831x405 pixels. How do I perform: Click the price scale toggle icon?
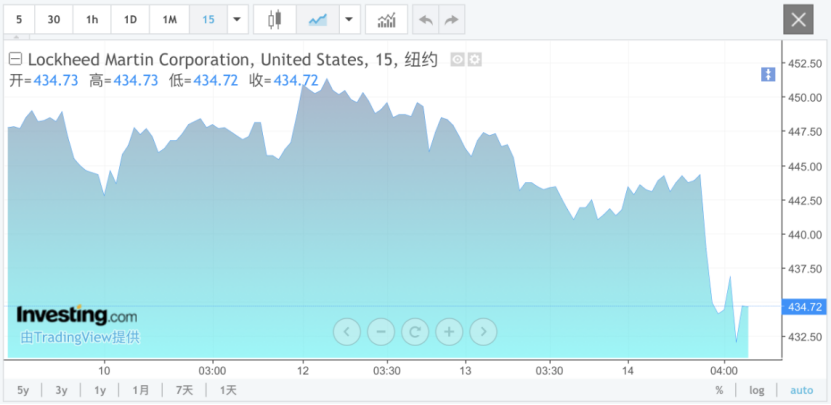[x=768, y=75]
